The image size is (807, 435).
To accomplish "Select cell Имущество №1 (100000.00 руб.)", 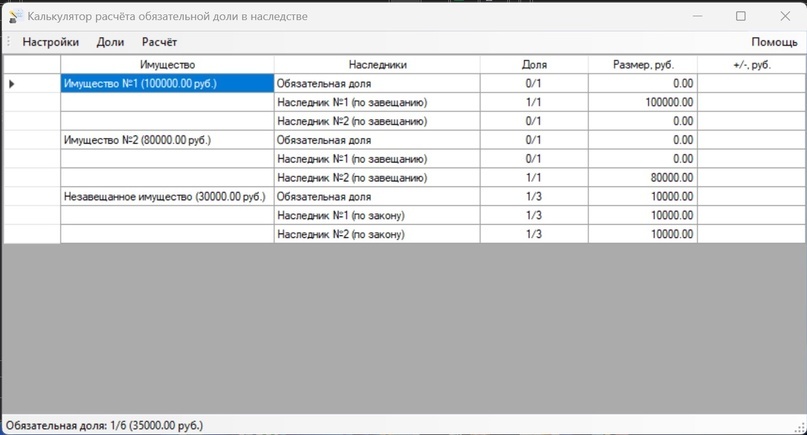I will (167, 83).
